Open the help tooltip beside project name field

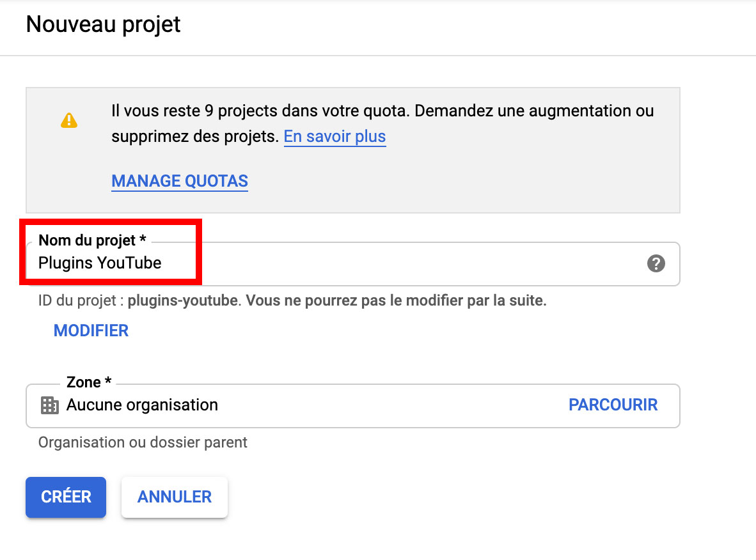point(656,263)
